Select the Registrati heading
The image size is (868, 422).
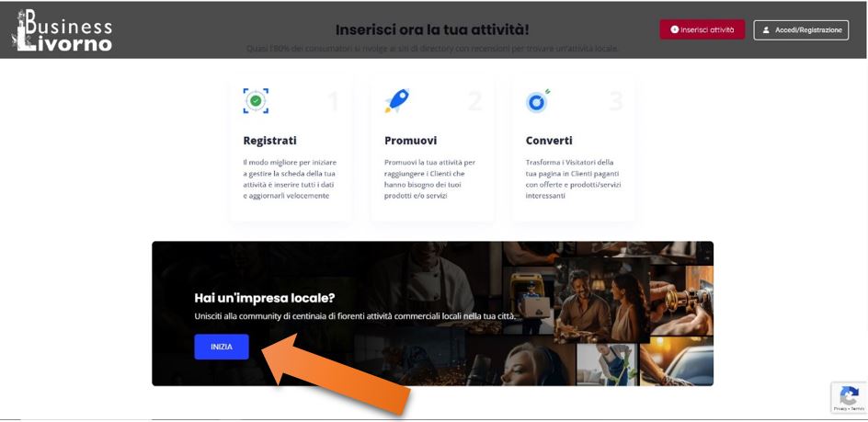(x=269, y=141)
